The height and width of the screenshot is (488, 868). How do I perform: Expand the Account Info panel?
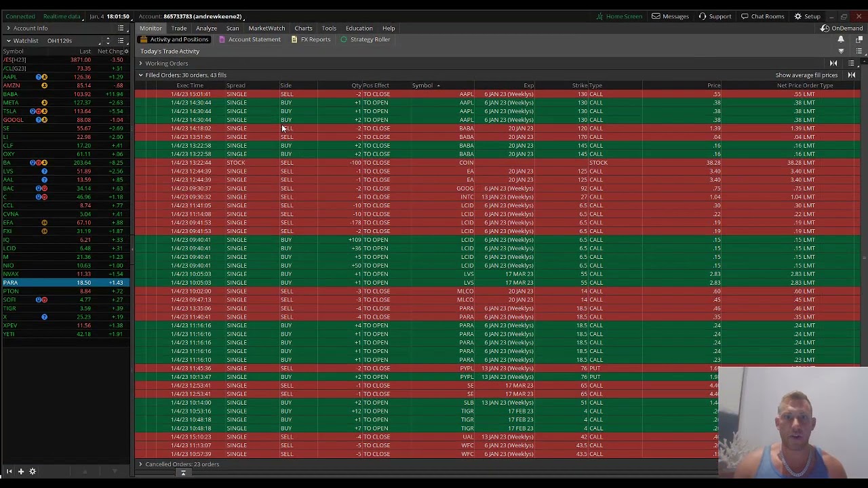click(8, 28)
